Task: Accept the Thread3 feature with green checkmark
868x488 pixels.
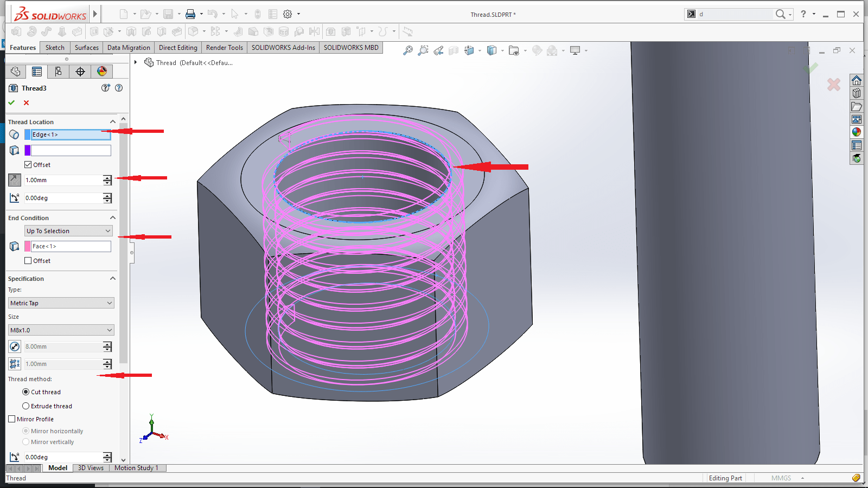Action: tap(11, 102)
